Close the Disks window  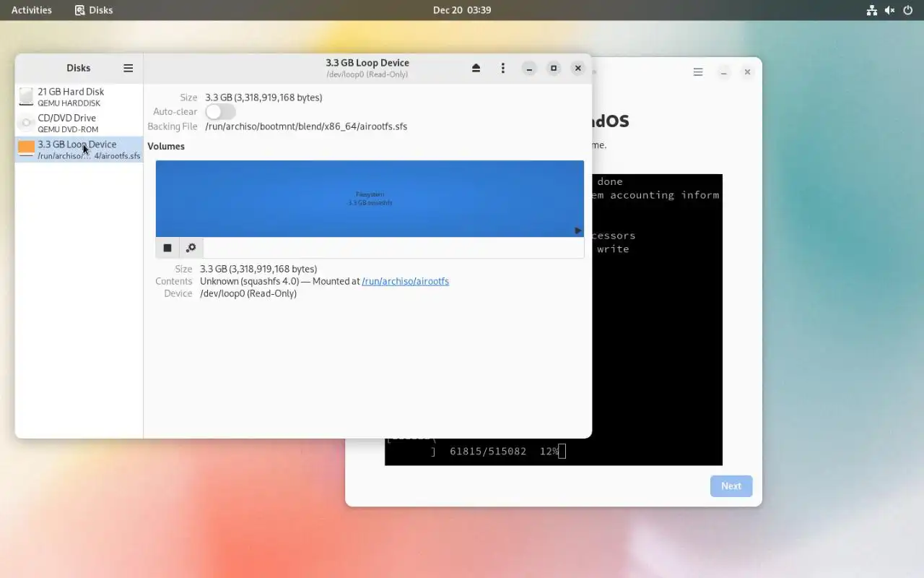[x=577, y=68]
